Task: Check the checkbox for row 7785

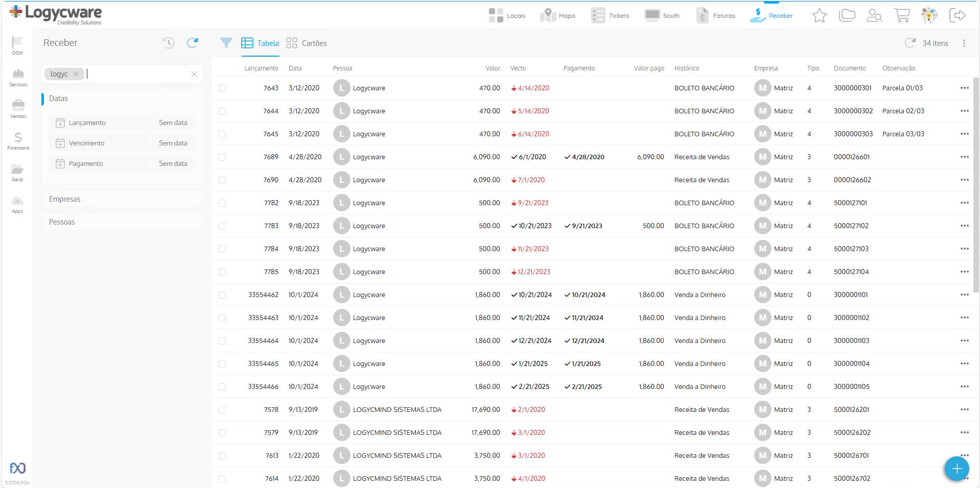Action: [x=222, y=272]
